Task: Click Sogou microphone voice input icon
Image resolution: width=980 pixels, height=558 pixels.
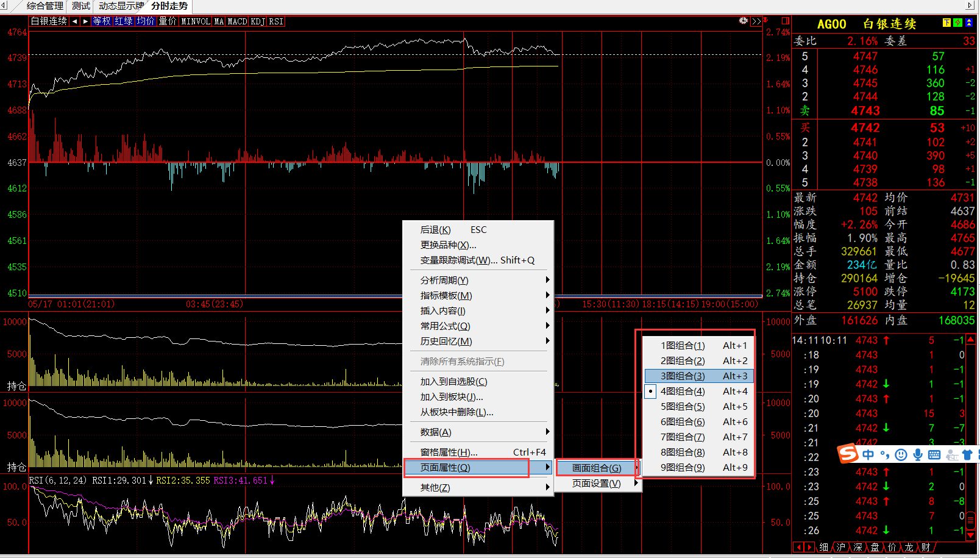Action: [917, 455]
